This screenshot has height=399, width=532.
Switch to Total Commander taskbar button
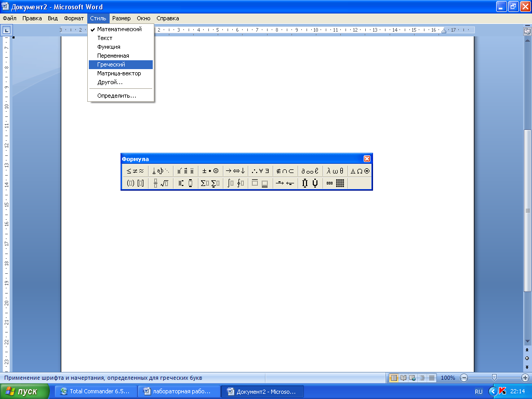coord(96,392)
